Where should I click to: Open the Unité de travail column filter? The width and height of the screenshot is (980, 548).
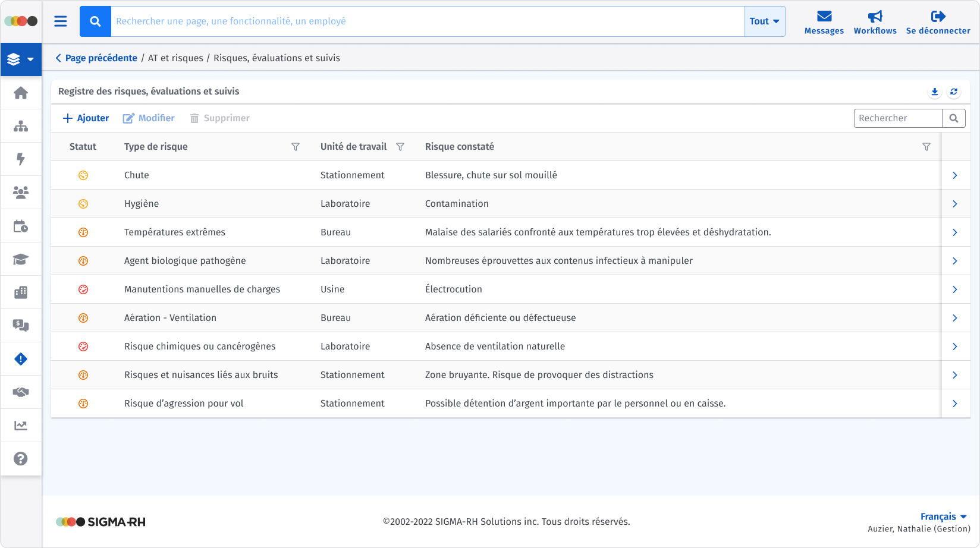[x=400, y=147]
